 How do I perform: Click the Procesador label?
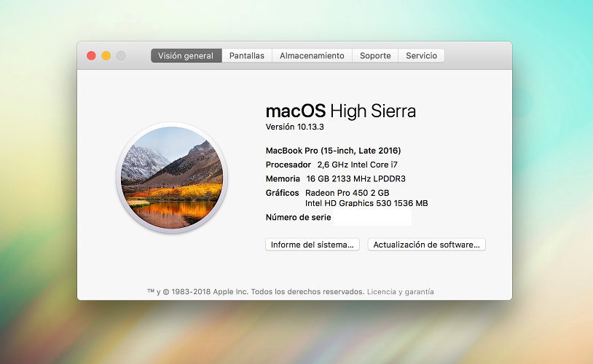point(288,165)
